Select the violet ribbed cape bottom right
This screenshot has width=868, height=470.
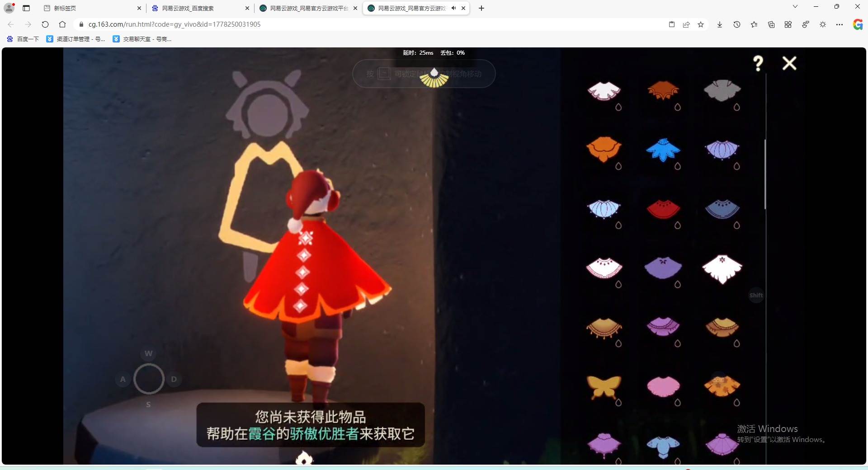pyautogui.click(x=722, y=445)
